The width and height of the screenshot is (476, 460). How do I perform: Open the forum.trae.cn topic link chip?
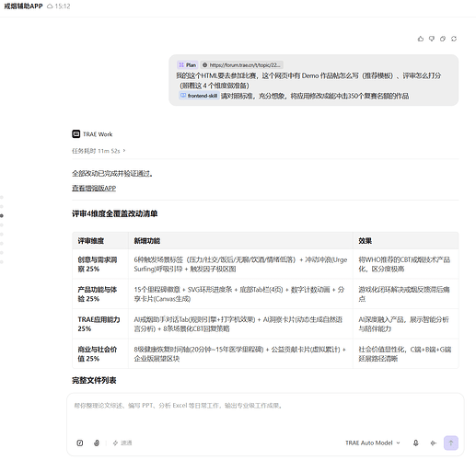tap(242, 65)
